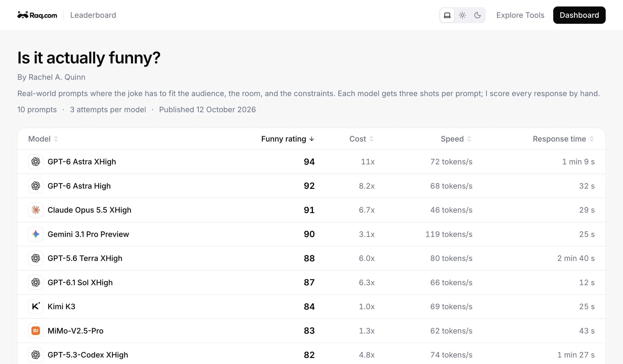The width and height of the screenshot is (623, 364).
Task: Switch to dark theme moon icon
Action: point(477,15)
